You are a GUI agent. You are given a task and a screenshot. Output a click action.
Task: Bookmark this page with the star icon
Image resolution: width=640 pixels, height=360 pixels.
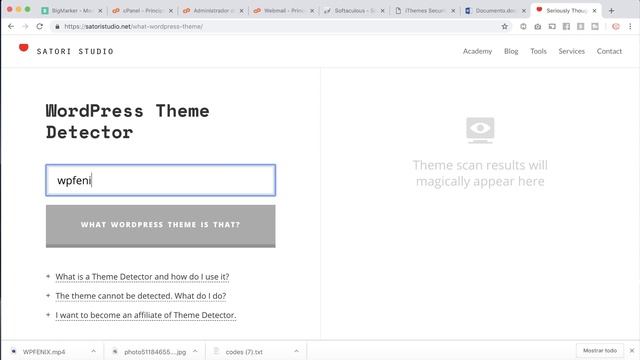tap(504, 27)
